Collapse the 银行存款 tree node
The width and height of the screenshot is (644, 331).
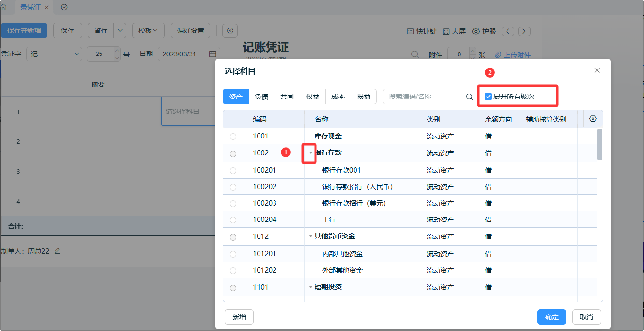pos(311,152)
